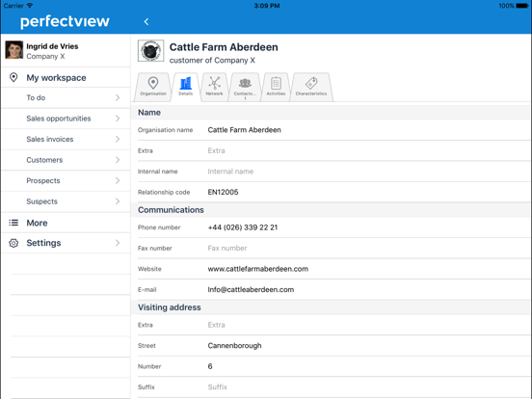Open the Organisation tab

click(153, 87)
